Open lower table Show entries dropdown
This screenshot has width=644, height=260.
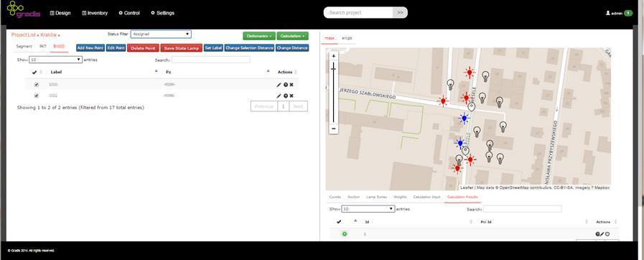pyautogui.click(x=368, y=209)
